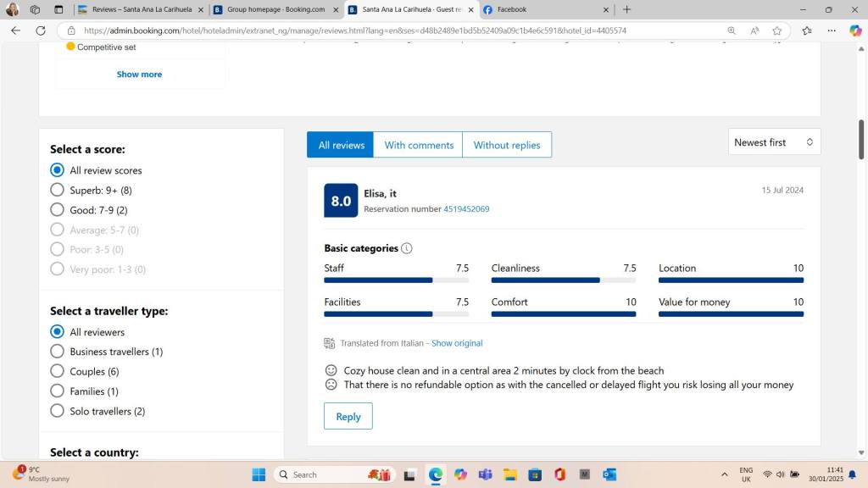868x488 pixels.
Task: Show hidden system tray icons chevron
Action: click(x=724, y=474)
